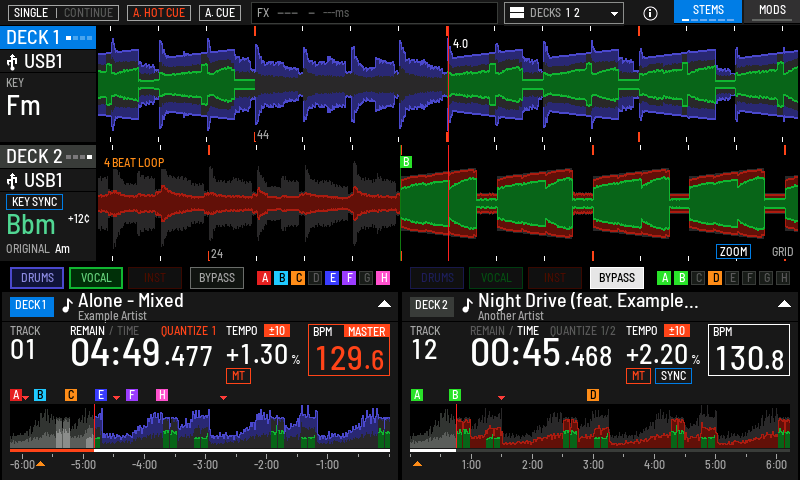Screen dimensions: 800x480
Task: Toggle Deck 1 stem BYPASS
Action: pos(217,278)
